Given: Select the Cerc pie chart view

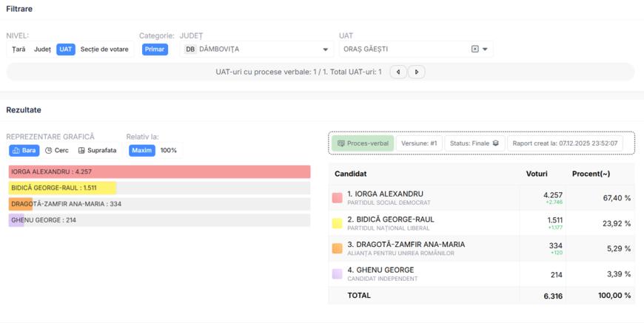Looking at the screenshot, I should [57, 150].
